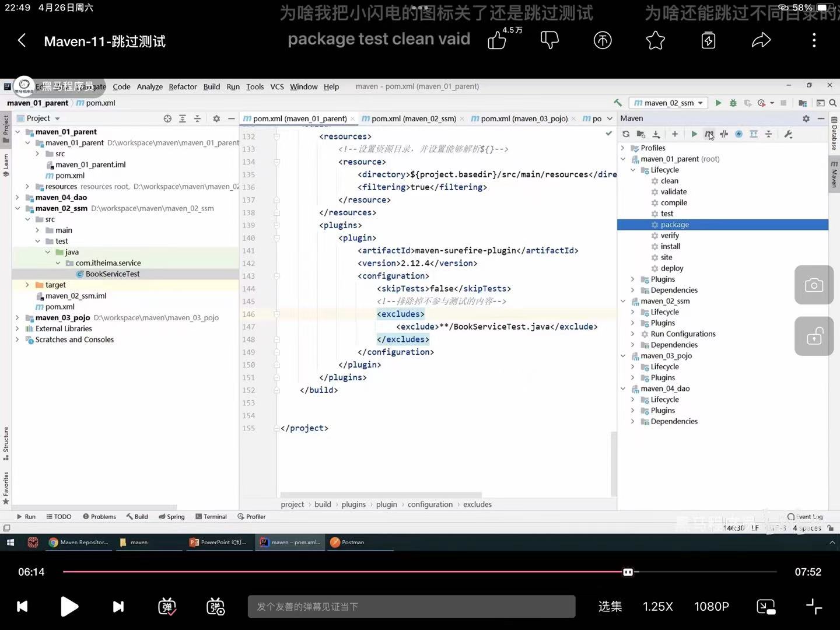
Task: Expand External Libraries in Project tree
Action: click(x=17, y=328)
